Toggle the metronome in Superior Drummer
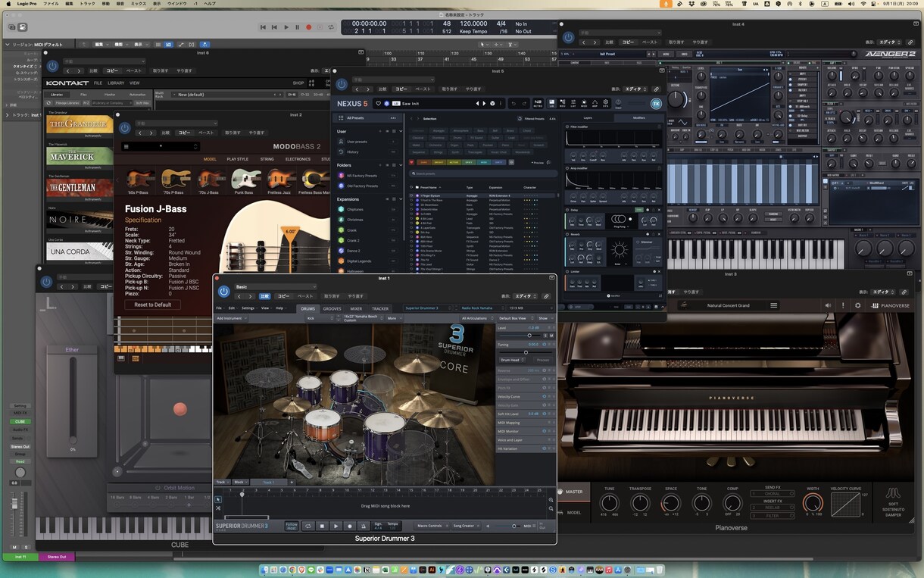This screenshot has height=578, width=924. [x=364, y=526]
